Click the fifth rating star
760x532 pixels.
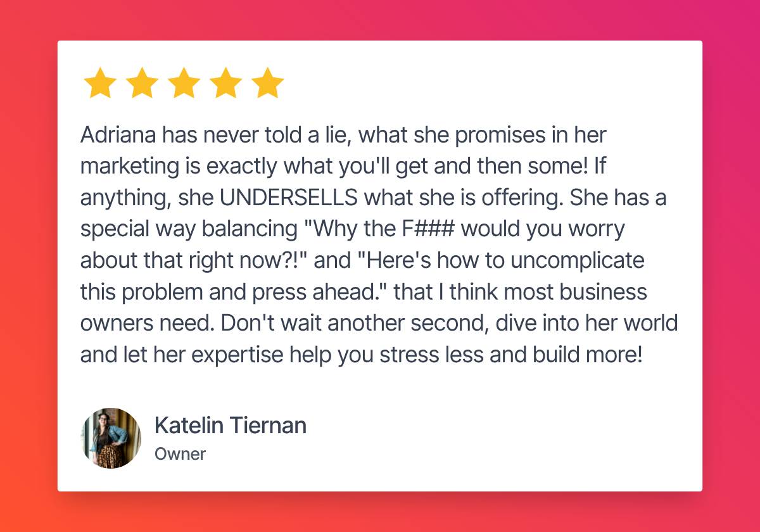(267, 83)
